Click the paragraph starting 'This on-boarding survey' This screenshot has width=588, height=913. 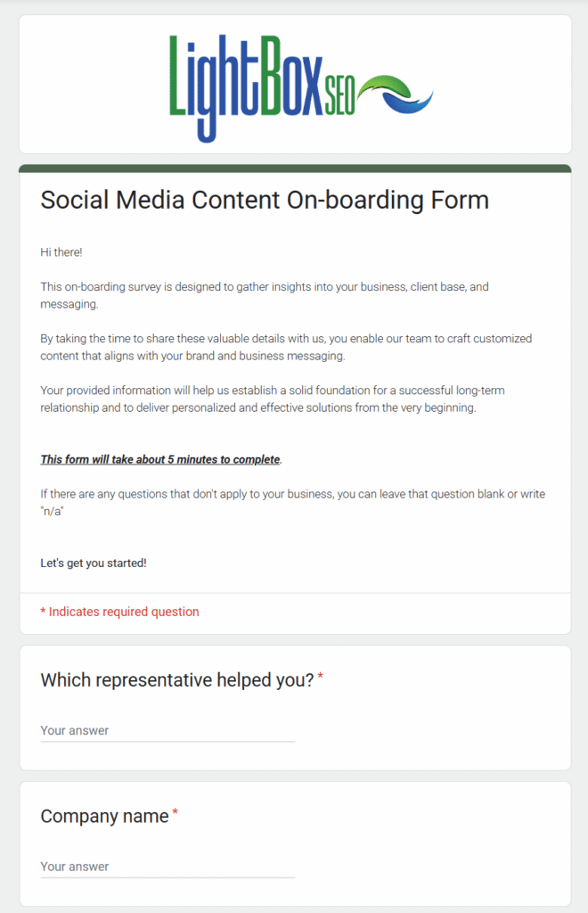click(x=265, y=295)
